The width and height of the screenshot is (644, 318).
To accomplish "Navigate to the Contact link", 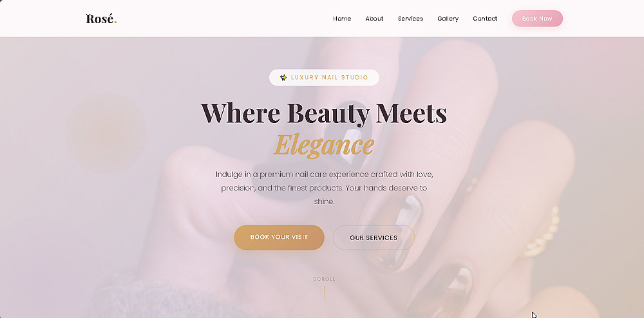I will [485, 19].
